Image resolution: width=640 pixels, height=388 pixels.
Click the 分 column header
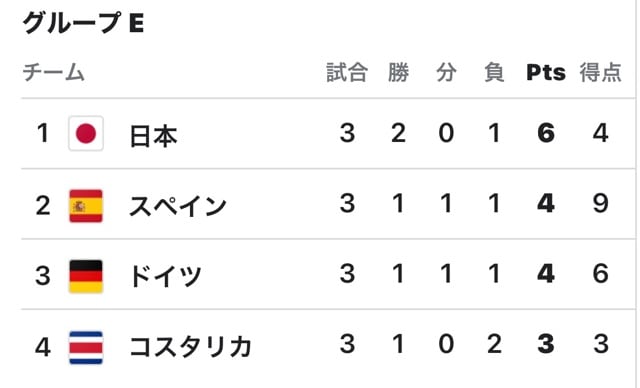pos(446,73)
